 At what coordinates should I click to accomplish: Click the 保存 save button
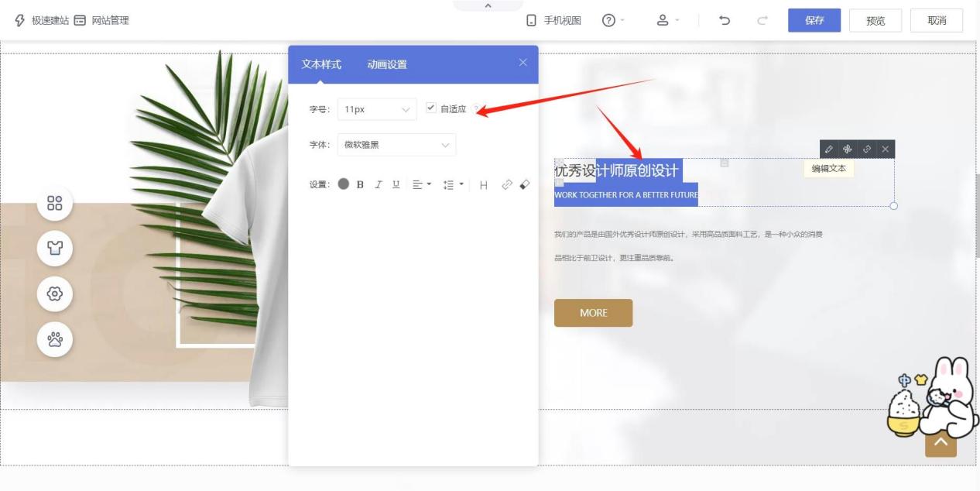(814, 20)
